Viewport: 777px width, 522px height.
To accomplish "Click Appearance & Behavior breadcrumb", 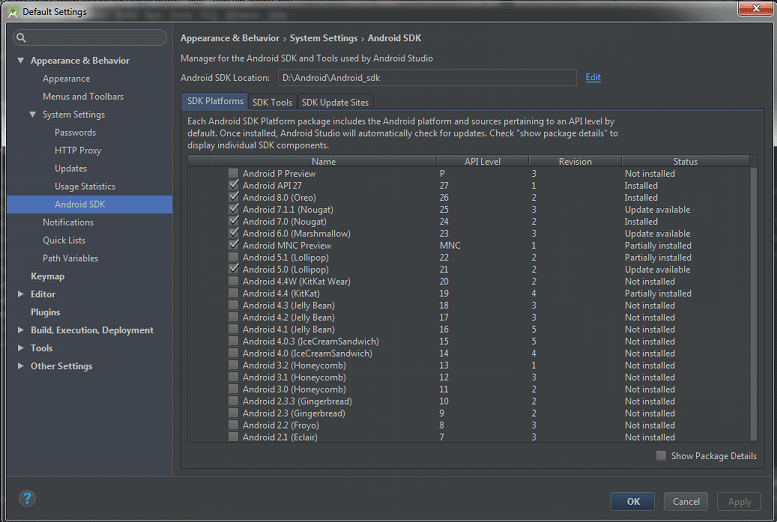I will [229, 38].
